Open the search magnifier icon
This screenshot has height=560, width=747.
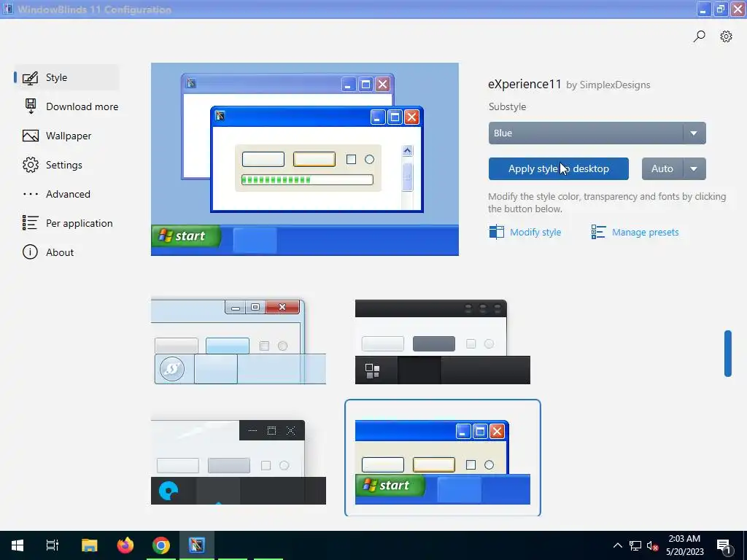click(x=699, y=36)
